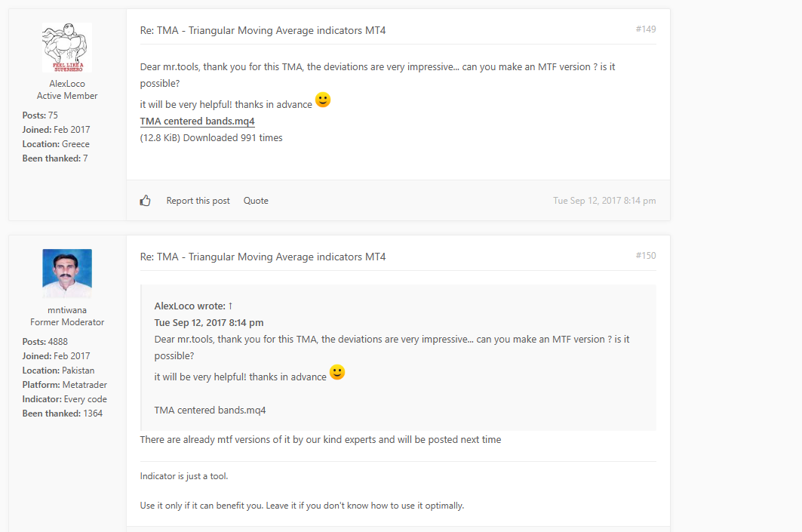Open the post #150 permalink number
This screenshot has height=532, width=802.
(x=646, y=256)
